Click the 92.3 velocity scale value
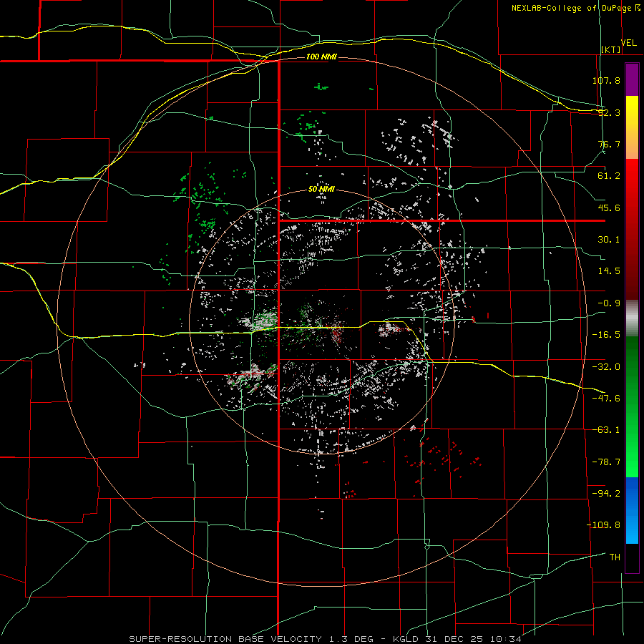 coord(609,112)
